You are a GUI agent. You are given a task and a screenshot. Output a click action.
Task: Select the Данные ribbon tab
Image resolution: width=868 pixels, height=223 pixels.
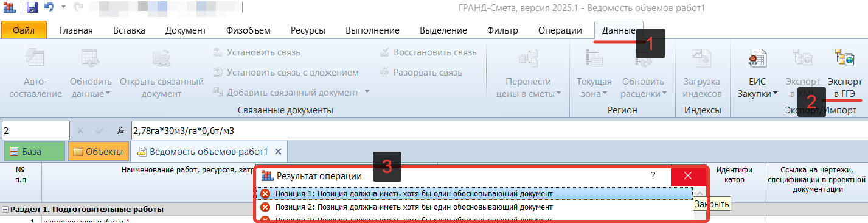(619, 30)
